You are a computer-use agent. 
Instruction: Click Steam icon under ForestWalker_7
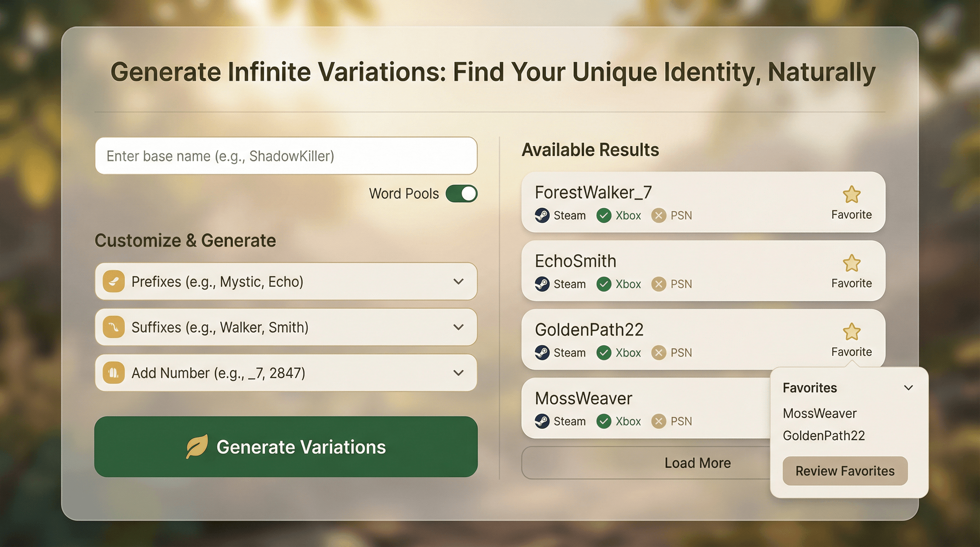[x=542, y=215]
